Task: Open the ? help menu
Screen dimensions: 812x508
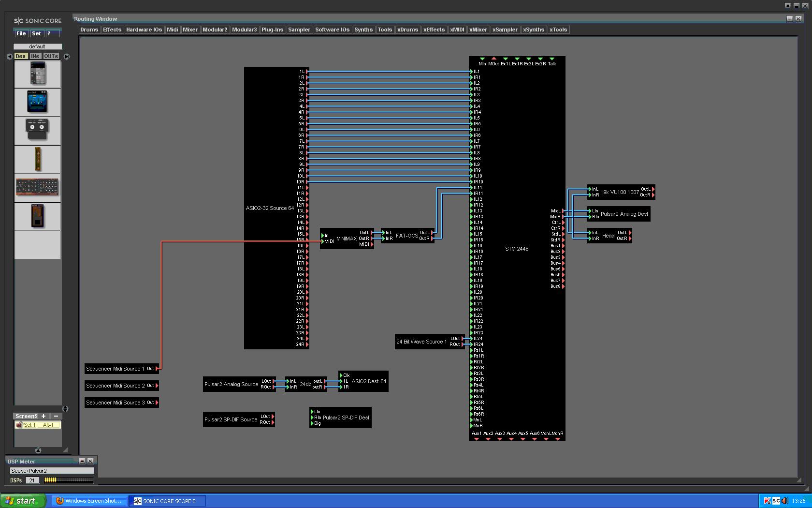Action: [52, 33]
